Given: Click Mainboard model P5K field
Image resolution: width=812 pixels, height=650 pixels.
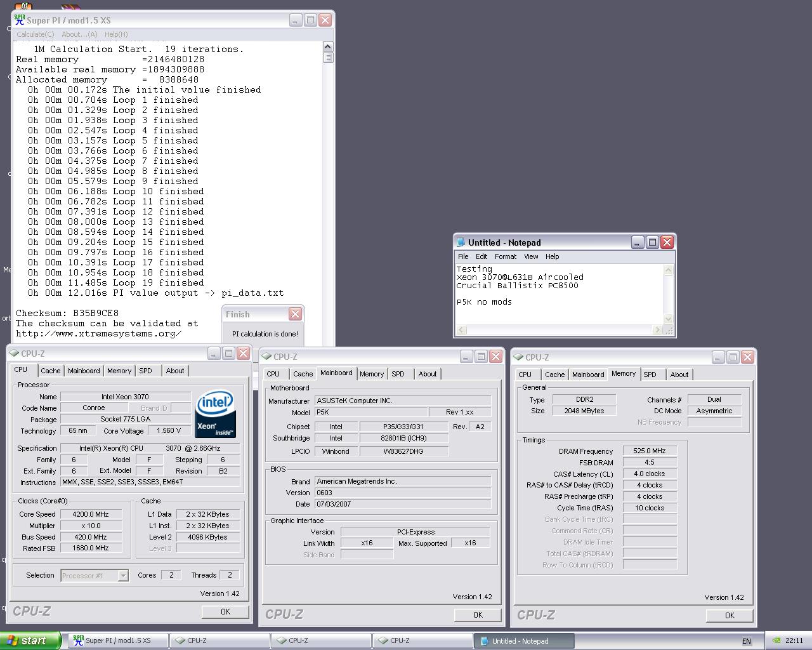Looking at the screenshot, I should point(370,412).
